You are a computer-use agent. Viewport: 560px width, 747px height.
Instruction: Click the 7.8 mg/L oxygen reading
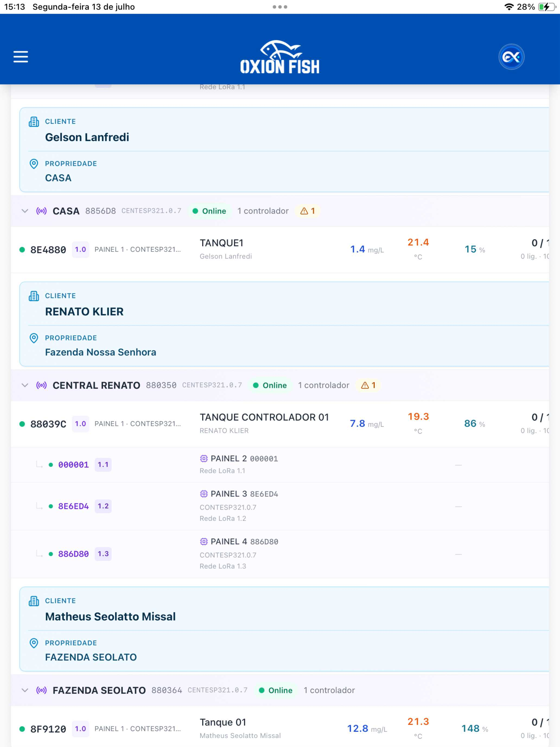[x=367, y=424]
